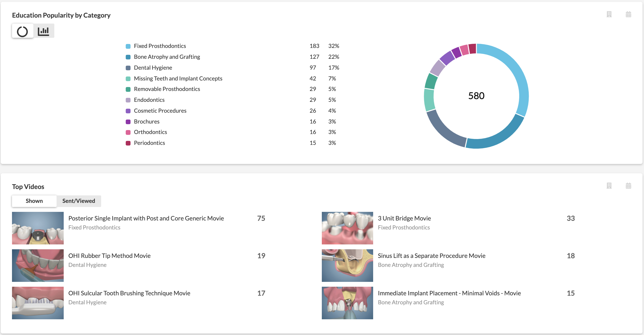Open calendar icon in Top Videos panel

(628, 186)
